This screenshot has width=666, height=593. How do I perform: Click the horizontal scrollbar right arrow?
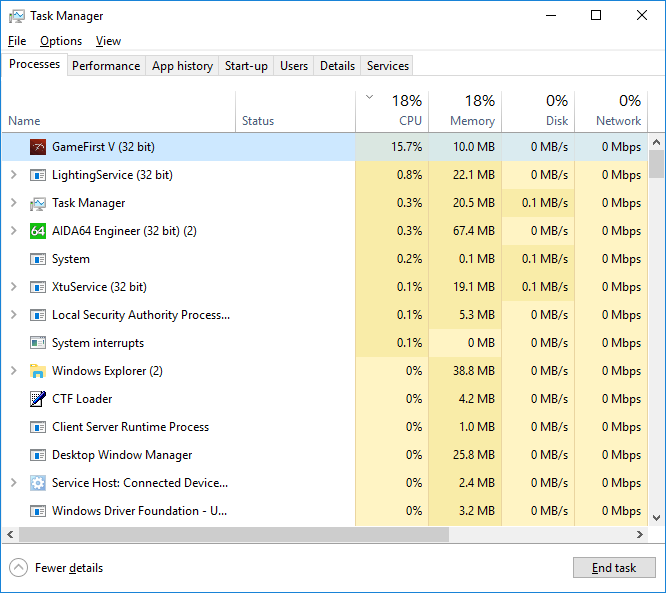pos(640,534)
